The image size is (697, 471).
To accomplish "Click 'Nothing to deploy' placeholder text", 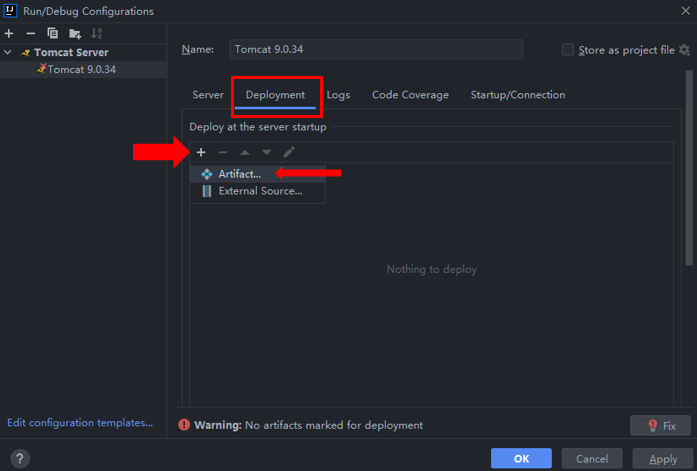I will (432, 269).
